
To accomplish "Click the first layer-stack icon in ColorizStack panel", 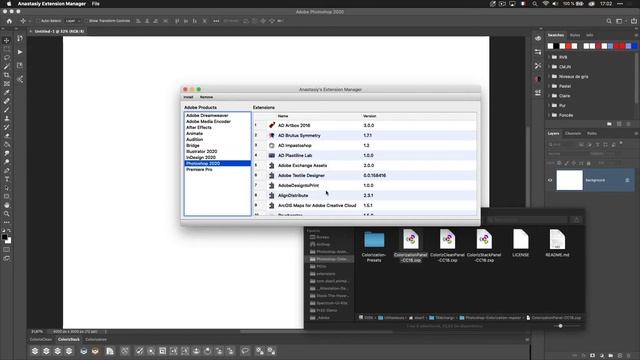I will [35, 351].
